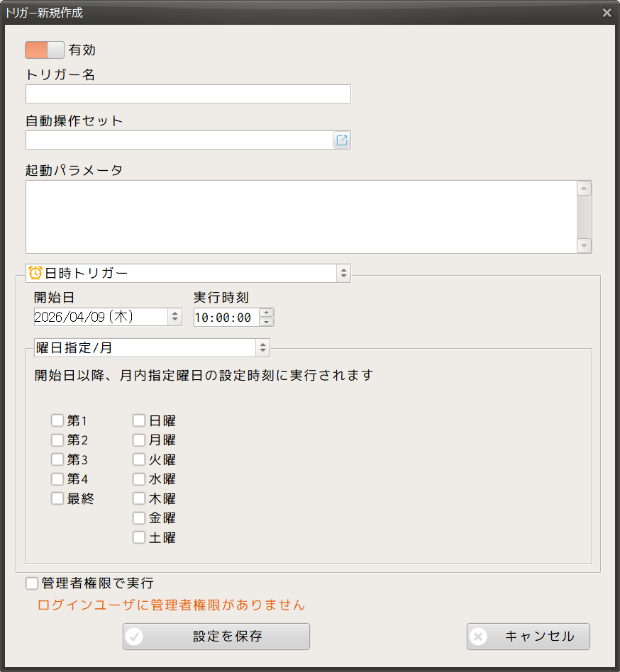The image size is (620, 672).
Task: Toggle the 有効 switch off
Action: click(45, 50)
